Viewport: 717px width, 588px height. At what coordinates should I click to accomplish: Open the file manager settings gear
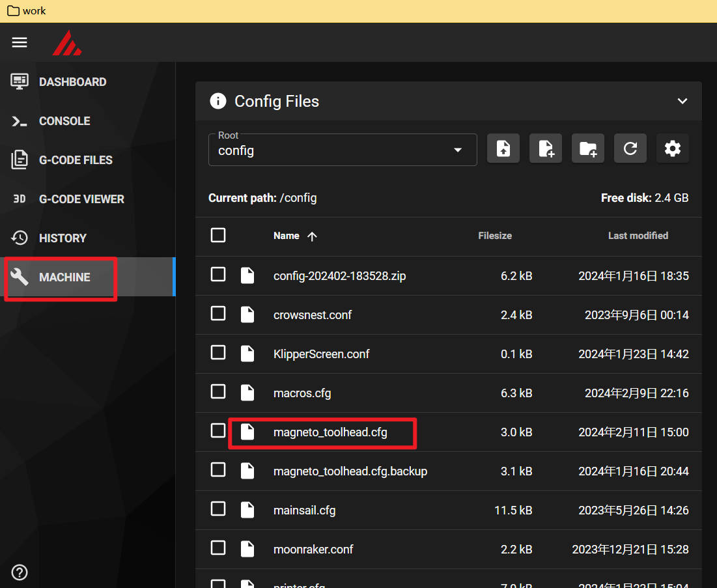click(x=672, y=148)
